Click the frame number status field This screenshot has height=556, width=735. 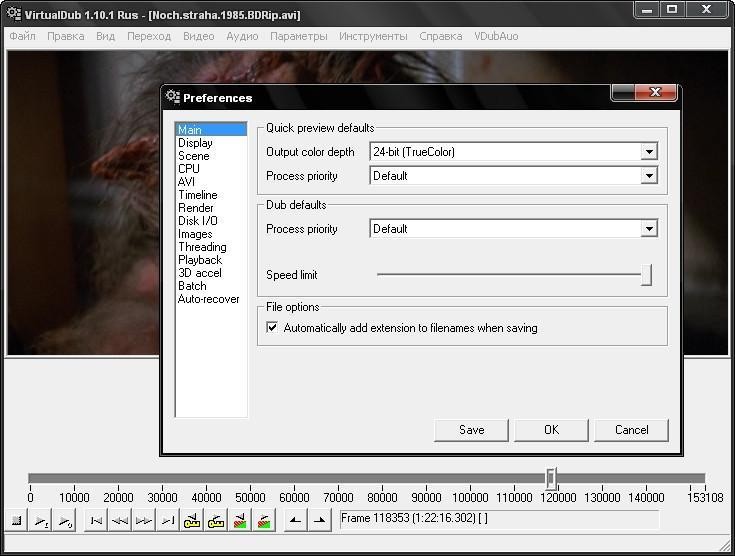499,518
